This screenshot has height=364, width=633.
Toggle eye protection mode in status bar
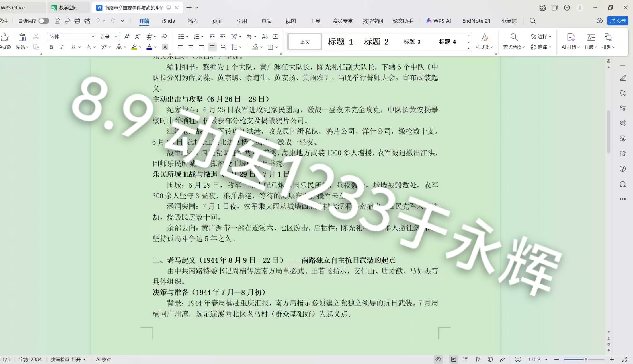[438, 359]
